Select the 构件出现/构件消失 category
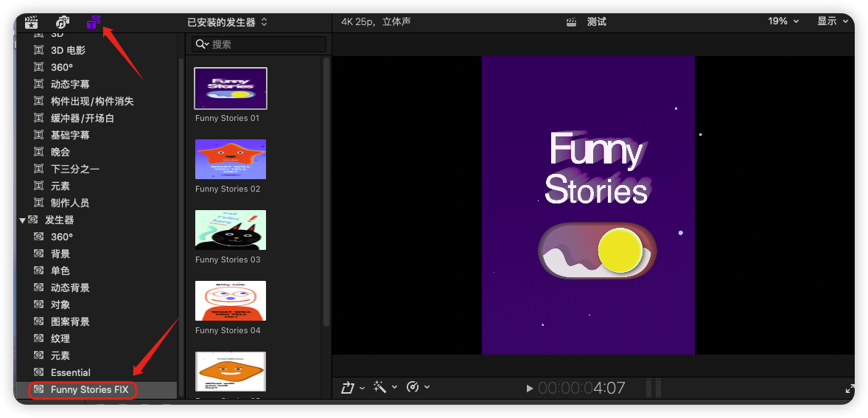The image size is (868, 418). tap(92, 101)
